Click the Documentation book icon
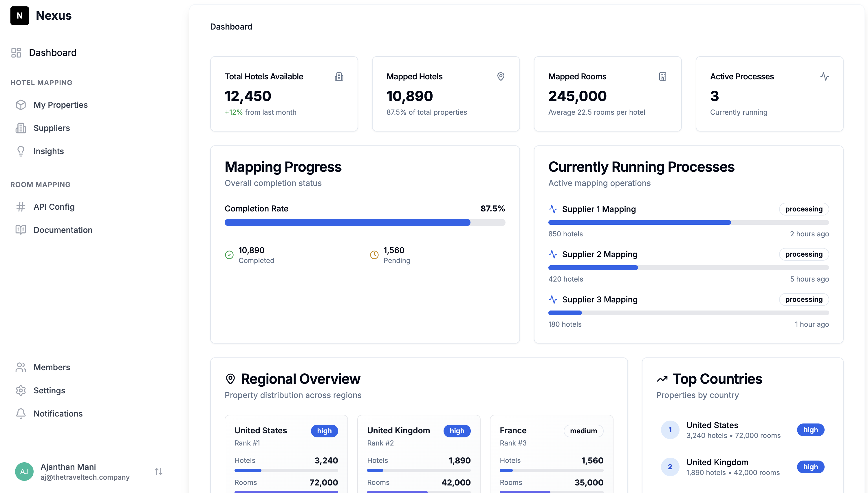The image size is (868, 493). 21,230
